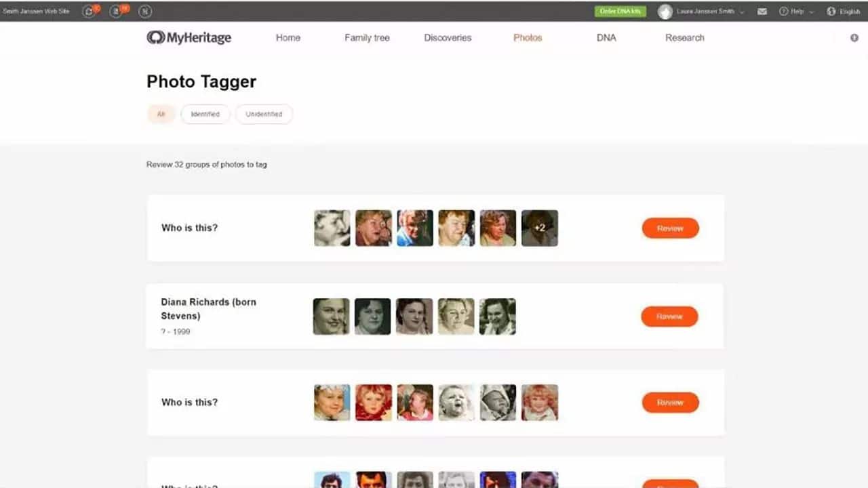Click the Order DNA kits button
The image size is (868, 488).
pyautogui.click(x=620, y=12)
